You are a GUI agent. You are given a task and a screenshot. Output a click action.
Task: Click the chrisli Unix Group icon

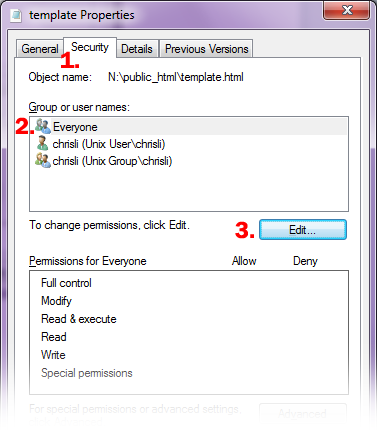pos(43,161)
